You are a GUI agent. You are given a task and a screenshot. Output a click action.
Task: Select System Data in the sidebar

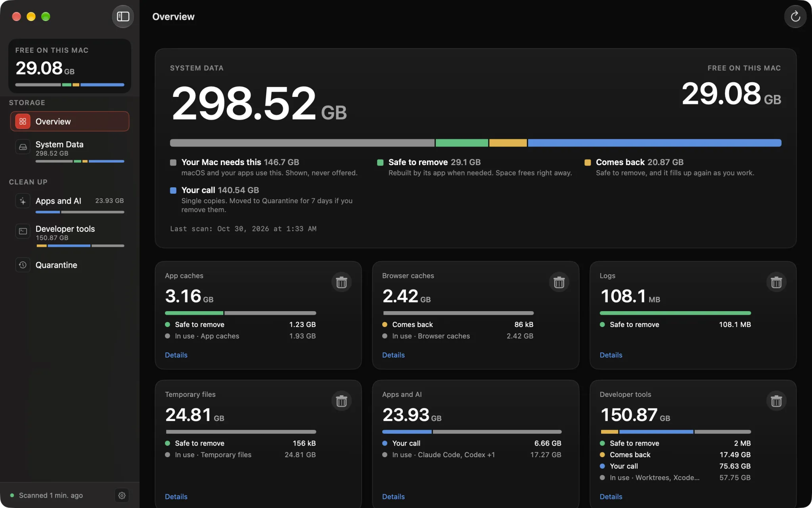coord(69,150)
